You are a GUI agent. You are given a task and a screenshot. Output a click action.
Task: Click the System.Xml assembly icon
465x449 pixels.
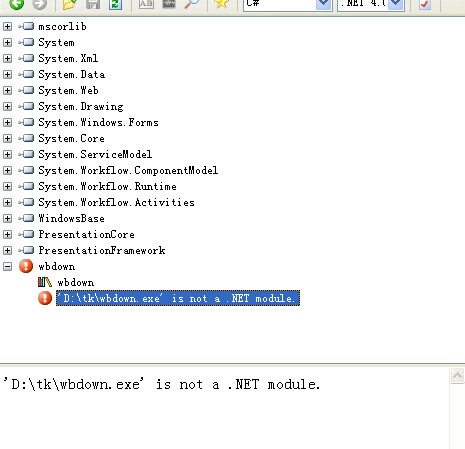coord(27,58)
